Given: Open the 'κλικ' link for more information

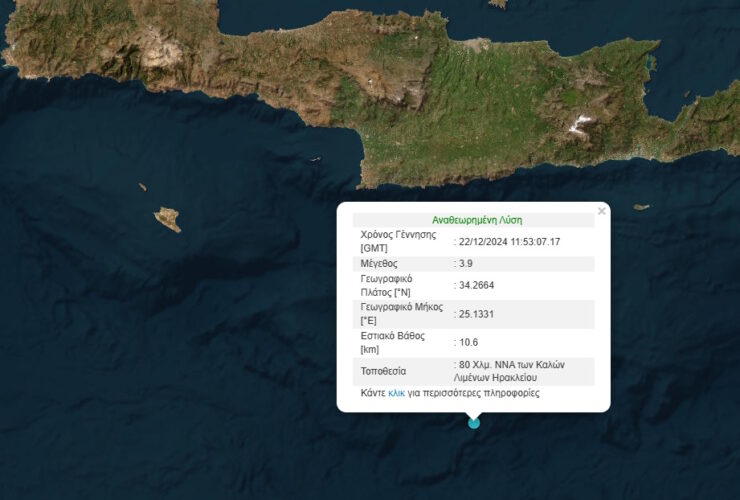Looking at the screenshot, I should (x=396, y=393).
